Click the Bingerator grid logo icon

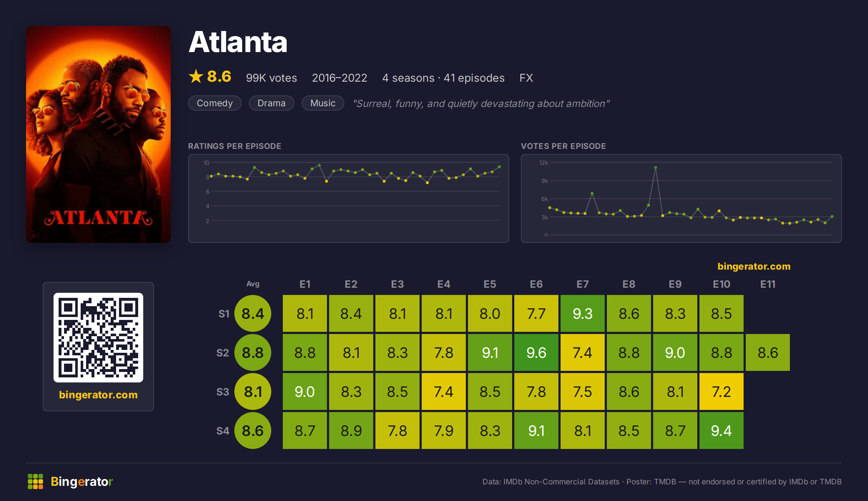click(35, 481)
